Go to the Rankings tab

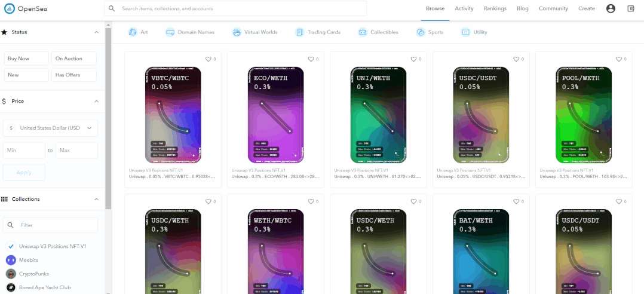tap(495, 8)
